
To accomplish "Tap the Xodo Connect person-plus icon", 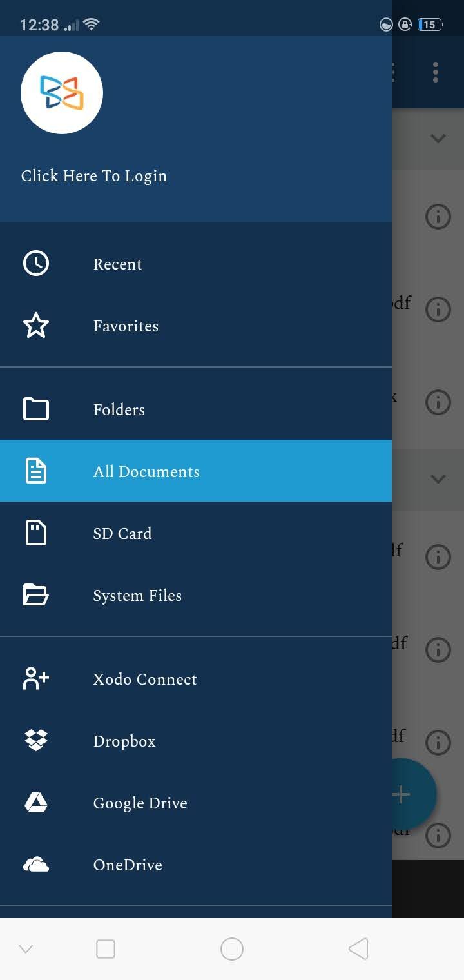I will coord(36,679).
